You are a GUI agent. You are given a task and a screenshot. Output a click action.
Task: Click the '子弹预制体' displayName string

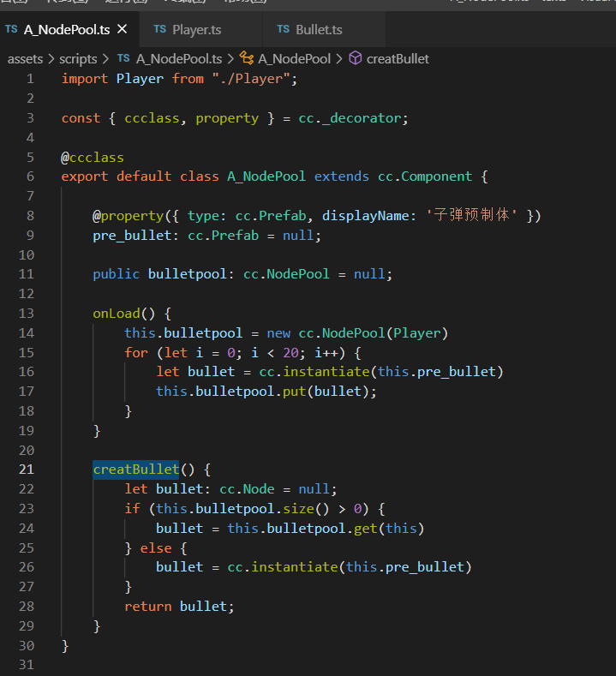click(471, 215)
